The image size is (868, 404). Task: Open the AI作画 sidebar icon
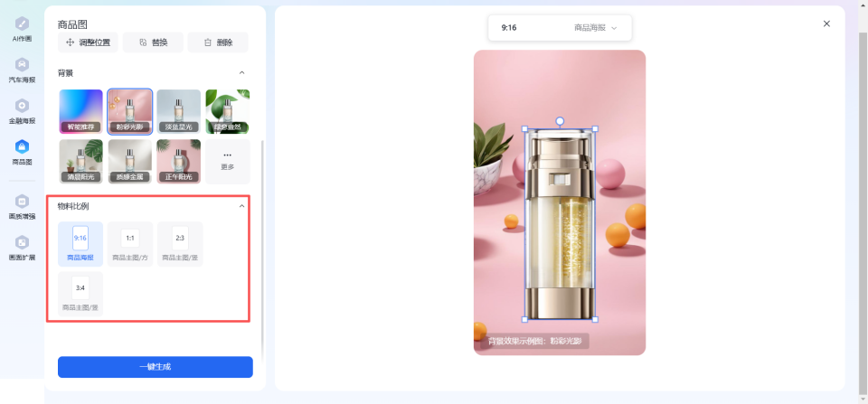(22, 29)
